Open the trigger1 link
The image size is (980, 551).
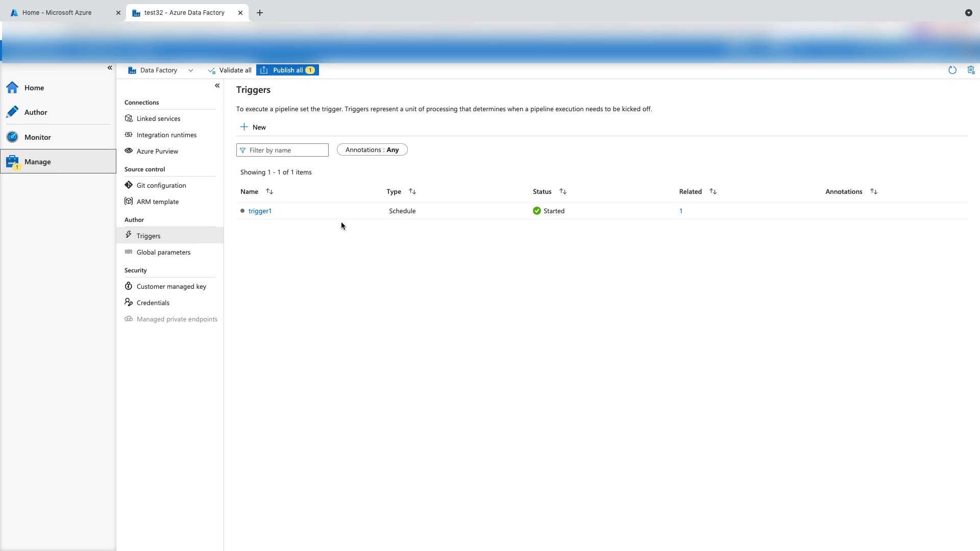pos(260,211)
